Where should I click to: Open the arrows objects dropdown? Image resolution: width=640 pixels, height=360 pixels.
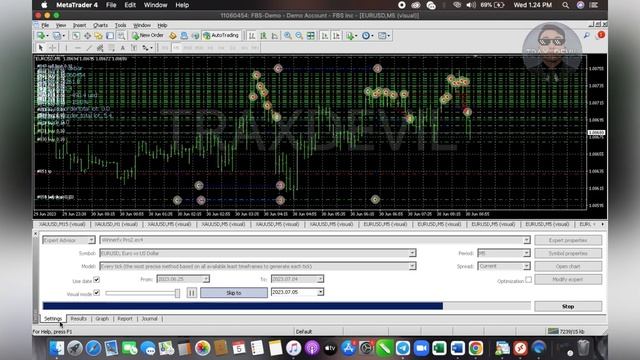[x=147, y=48]
